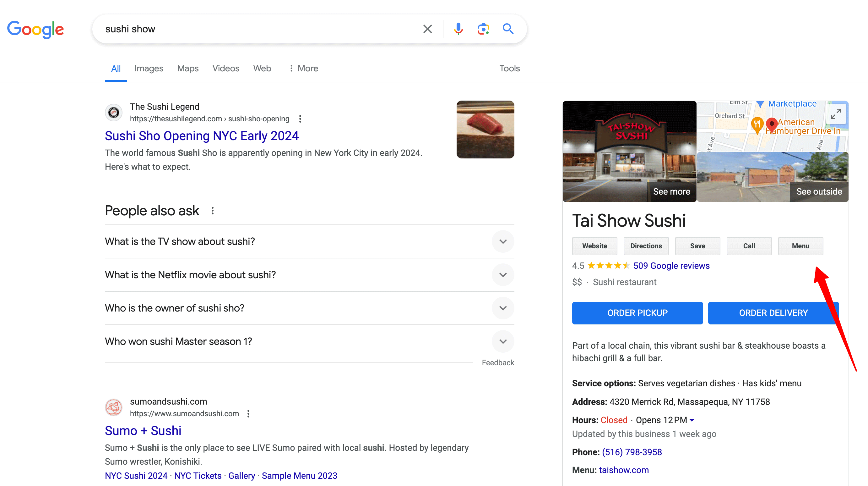Open options for the Sumo + Sushi result

click(x=248, y=413)
